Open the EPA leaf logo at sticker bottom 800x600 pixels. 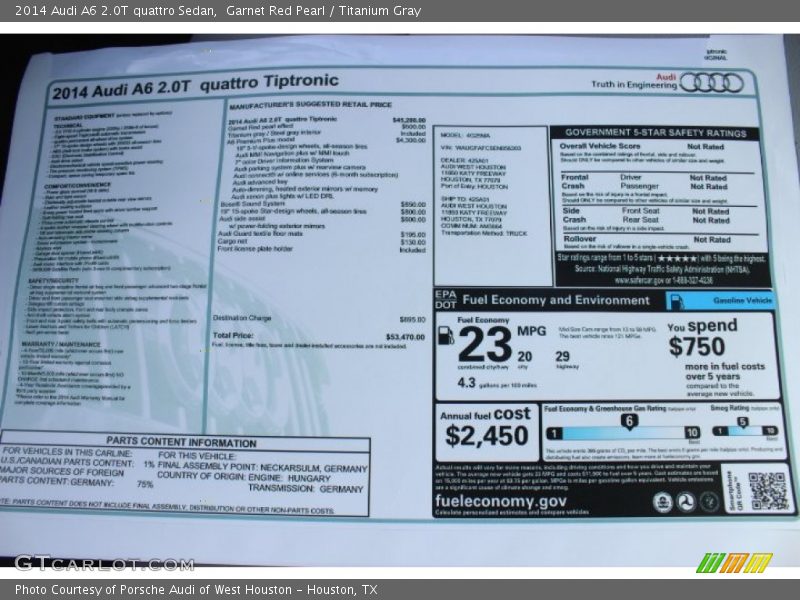(x=663, y=503)
